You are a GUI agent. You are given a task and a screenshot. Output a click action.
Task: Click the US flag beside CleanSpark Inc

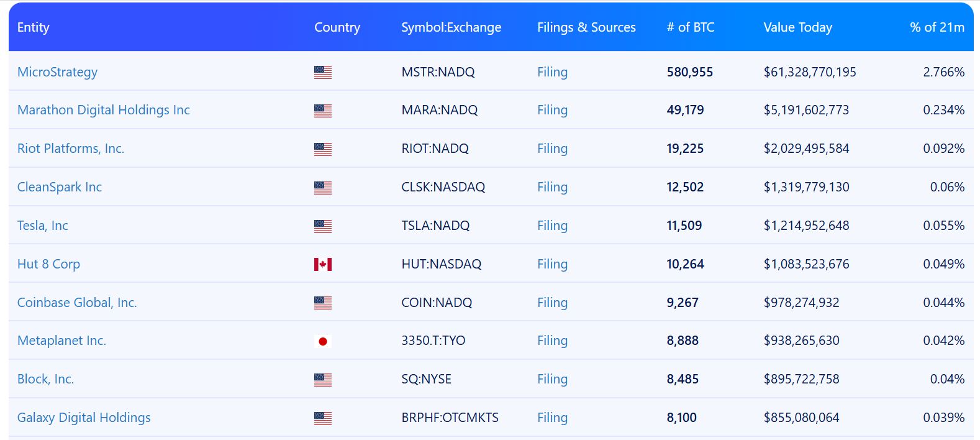pyautogui.click(x=323, y=187)
